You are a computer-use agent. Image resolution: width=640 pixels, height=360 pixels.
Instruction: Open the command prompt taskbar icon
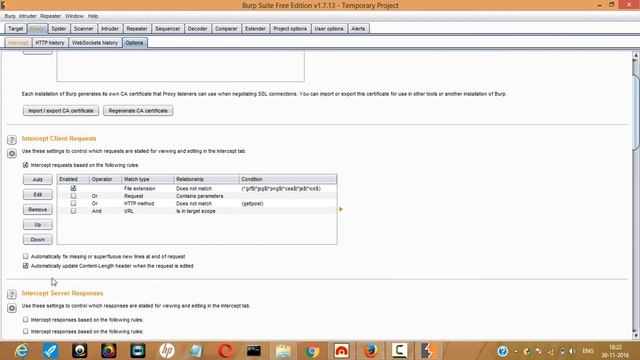(x=254, y=351)
